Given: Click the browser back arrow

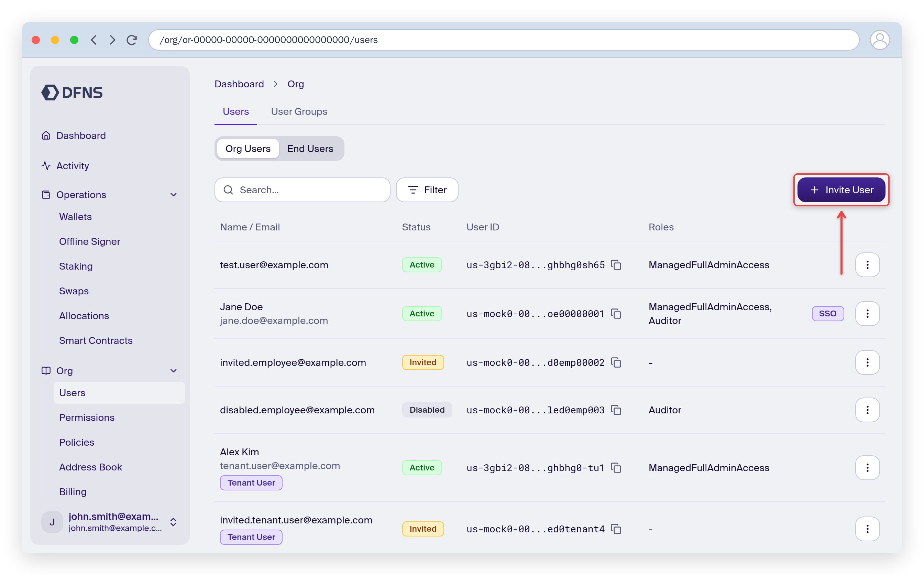Looking at the screenshot, I should (x=93, y=40).
